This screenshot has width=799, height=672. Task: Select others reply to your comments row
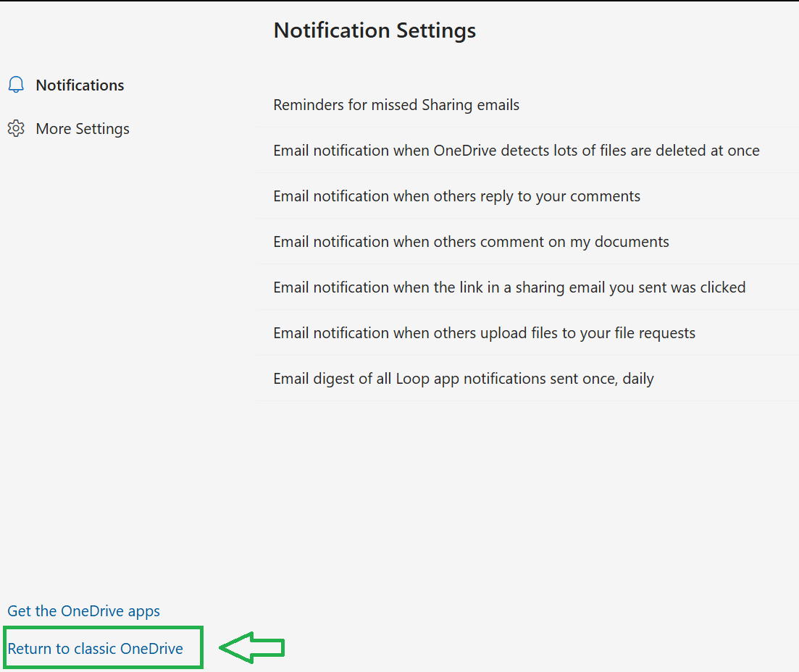[528, 196]
